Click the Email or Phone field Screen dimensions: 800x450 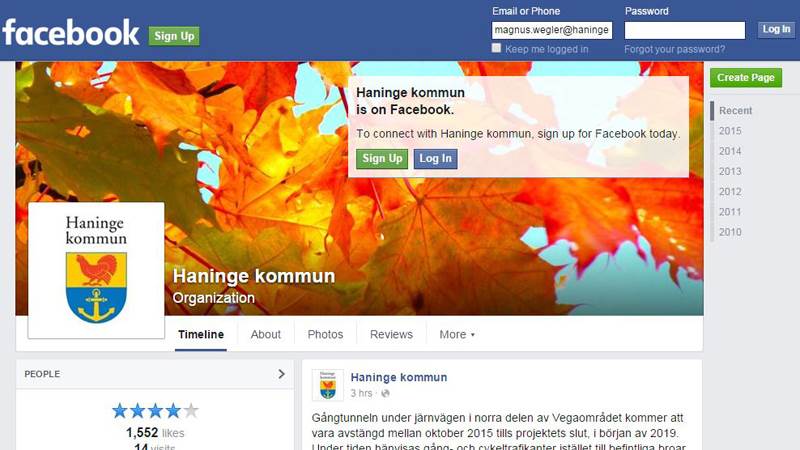[x=552, y=30]
